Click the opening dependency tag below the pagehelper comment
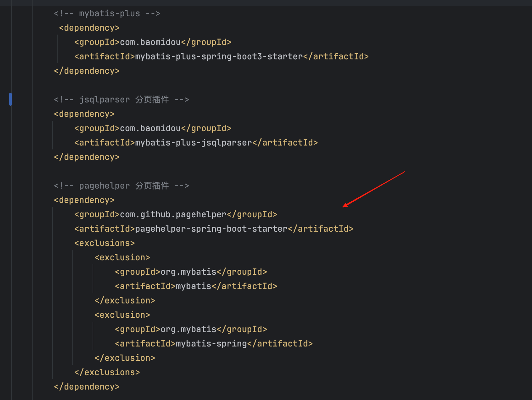This screenshot has height=400, width=532. 84,200
